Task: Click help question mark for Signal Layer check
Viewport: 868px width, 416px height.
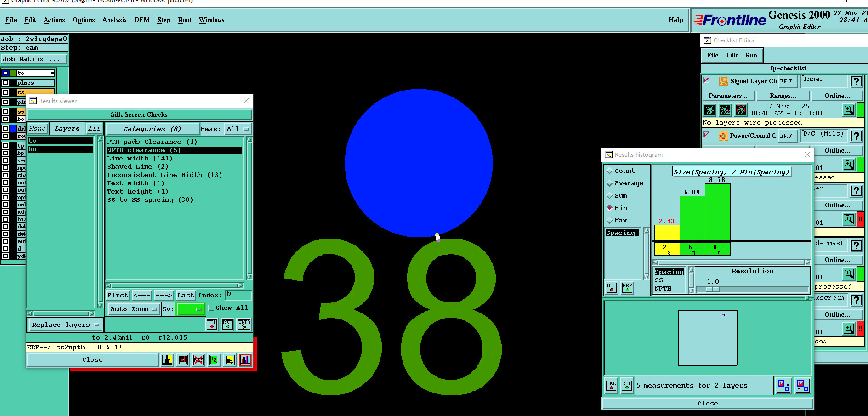Action: click(x=856, y=81)
